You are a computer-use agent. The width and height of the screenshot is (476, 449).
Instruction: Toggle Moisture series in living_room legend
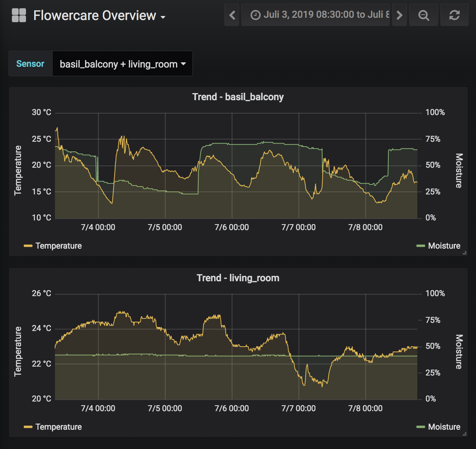click(444, 427)
